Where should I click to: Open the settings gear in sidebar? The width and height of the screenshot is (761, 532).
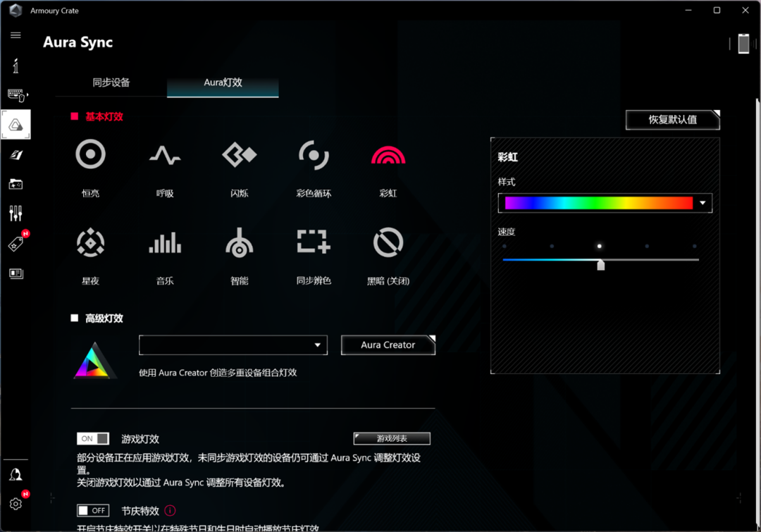click(x=16, y=504)
